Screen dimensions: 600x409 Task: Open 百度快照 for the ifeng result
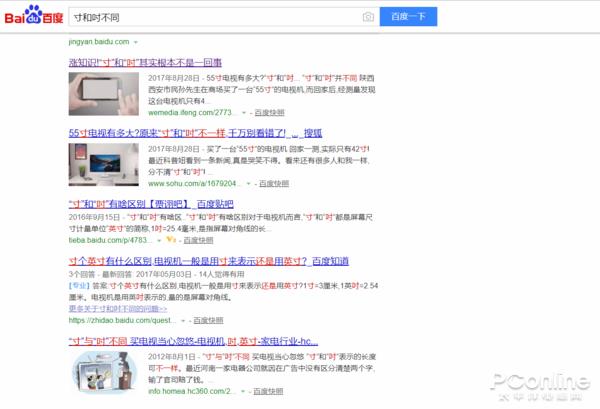click(269, 113)
